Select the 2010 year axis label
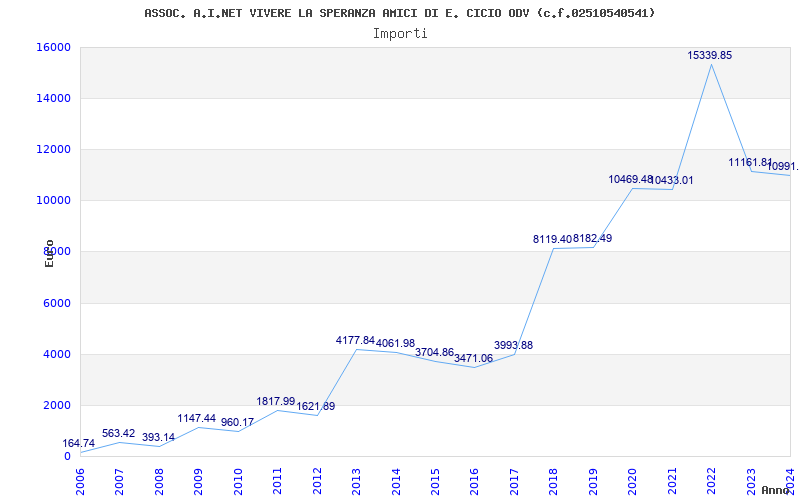 [238, 481]
